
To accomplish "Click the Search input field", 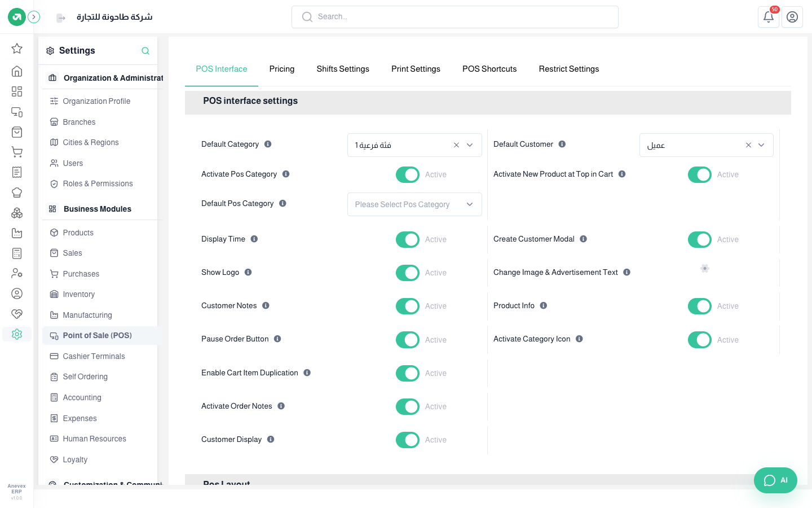I will coord(455,17).
